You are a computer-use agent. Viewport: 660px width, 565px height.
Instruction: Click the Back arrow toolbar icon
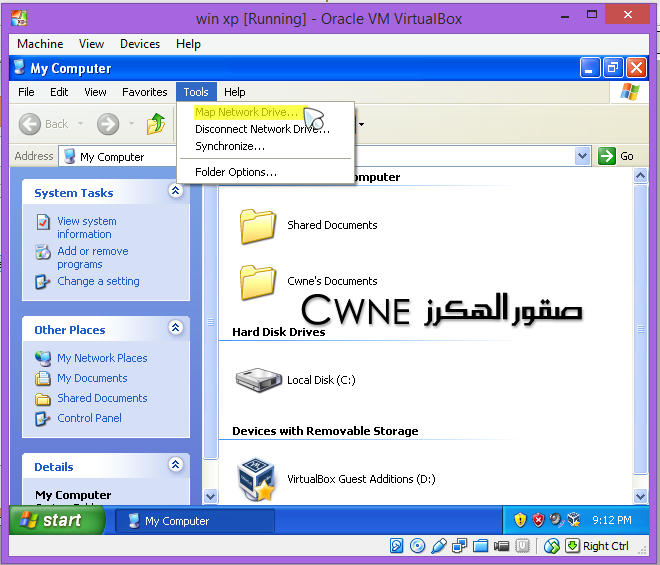[30, 124]
